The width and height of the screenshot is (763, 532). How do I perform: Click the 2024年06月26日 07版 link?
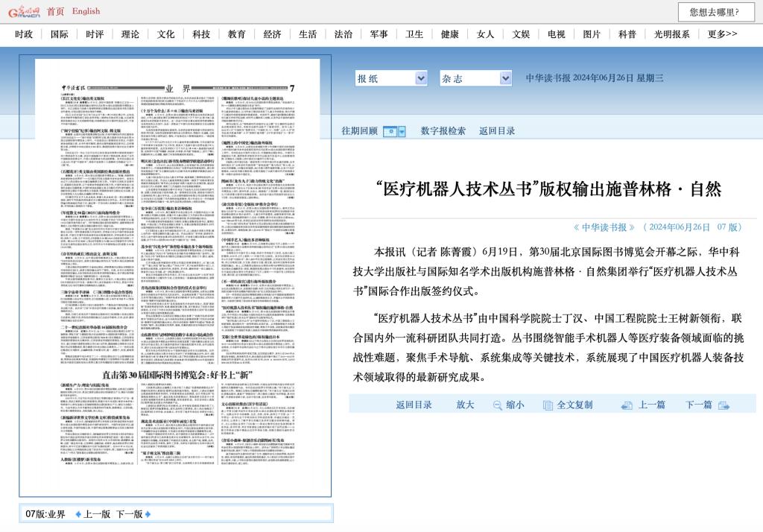click(694, 227)
